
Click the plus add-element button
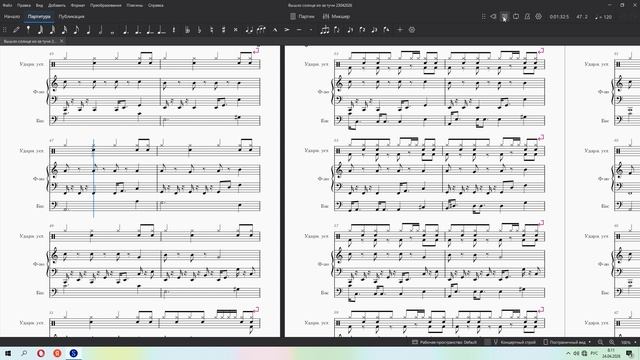pyautogui.click(x=400, y=29)
